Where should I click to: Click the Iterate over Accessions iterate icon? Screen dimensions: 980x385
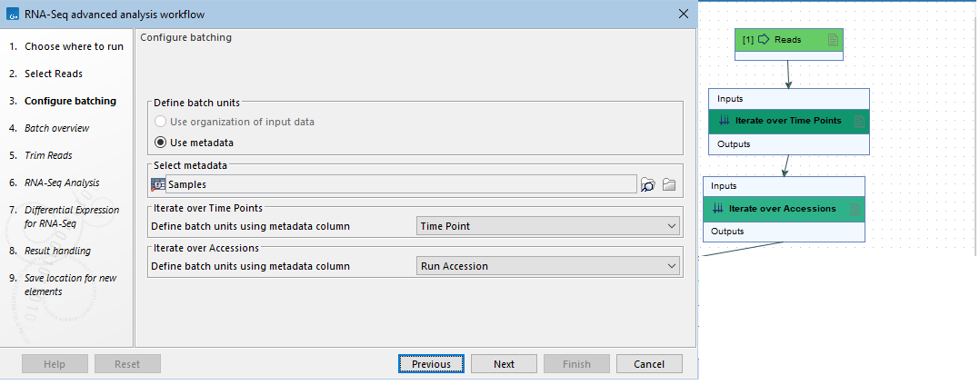pyautogui.click(x=718, y=209)
